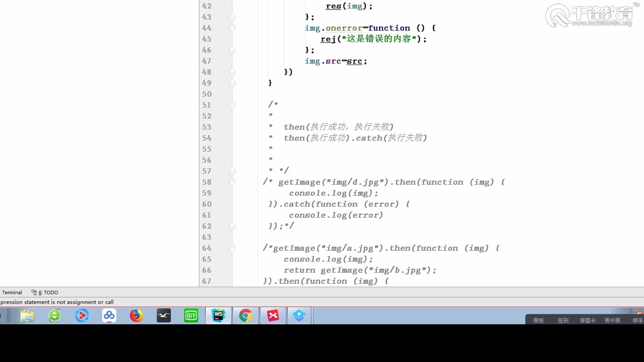Click line number 63 in the gutter
Image resolution: width=644 pixels, height=362 pixels.
coord(206,237)
